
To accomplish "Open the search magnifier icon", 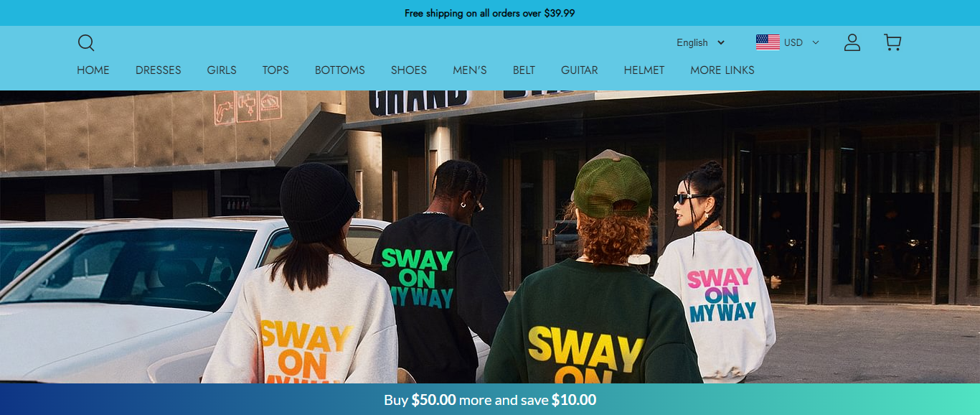I will point(86,43).
